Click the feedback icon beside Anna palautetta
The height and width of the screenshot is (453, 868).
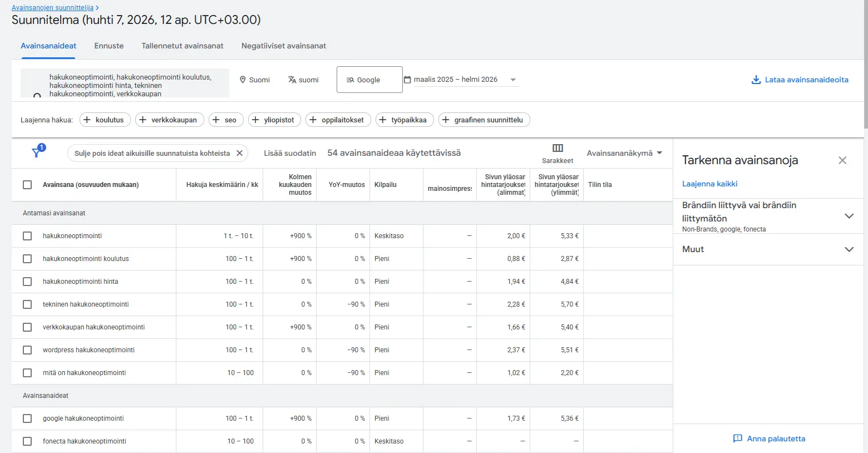point(738,439)
